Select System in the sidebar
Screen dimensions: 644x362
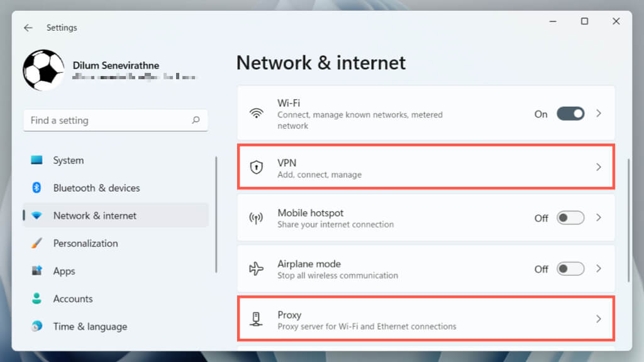69,160
